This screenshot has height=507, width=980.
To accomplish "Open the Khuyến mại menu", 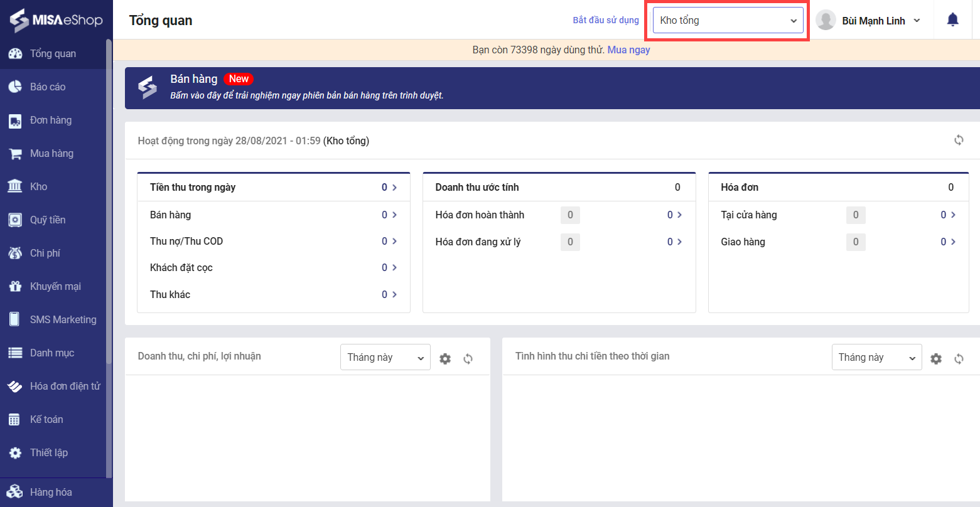I will [55, 286].
